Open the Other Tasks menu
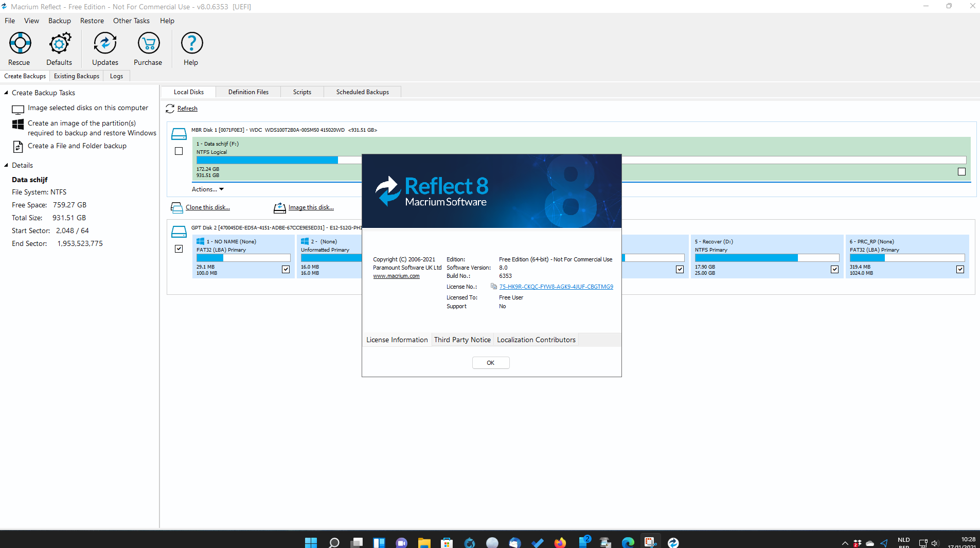 pos(131,21)
